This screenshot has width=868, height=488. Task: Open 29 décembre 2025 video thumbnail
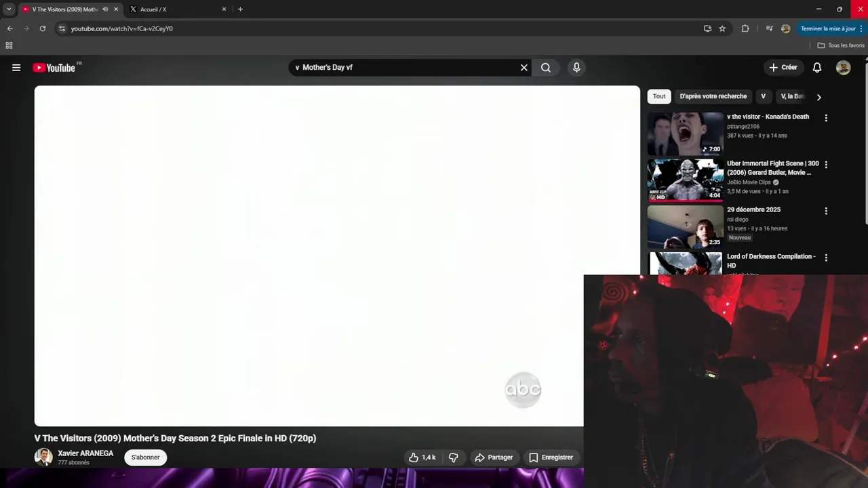click(x=686, y=227)
